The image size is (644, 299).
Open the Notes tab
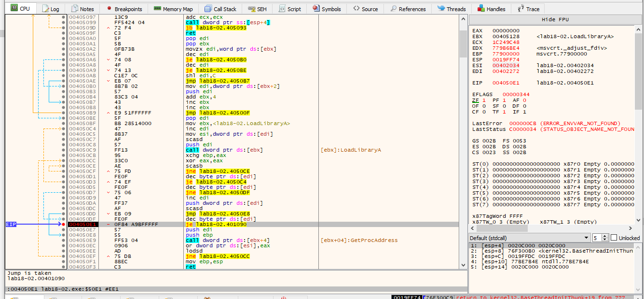pyautogui.click(x=82, y=9)
